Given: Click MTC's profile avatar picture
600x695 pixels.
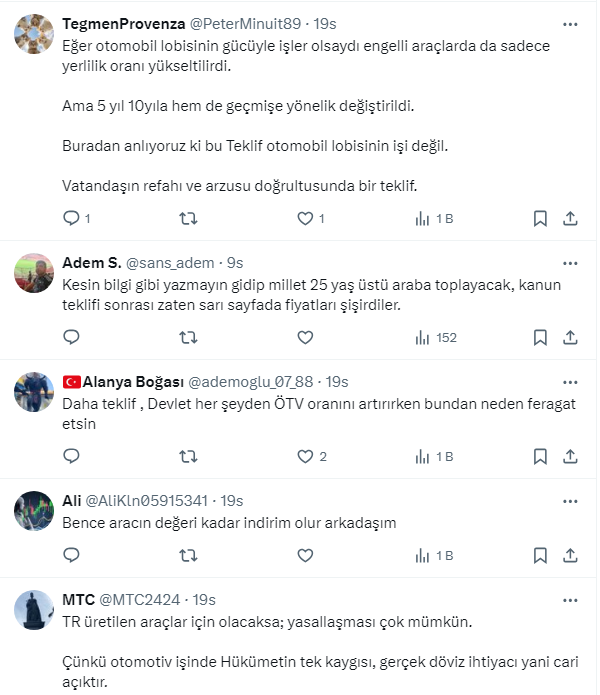Looking at the screenshot, I should [34, 610].
